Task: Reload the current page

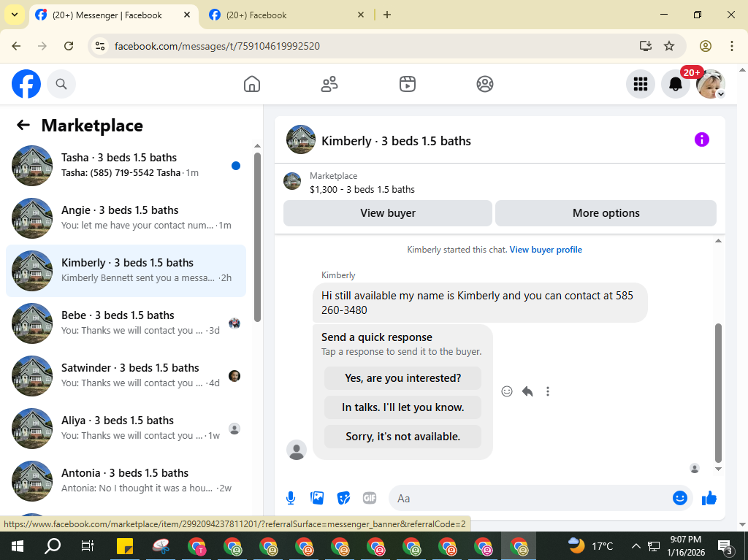Action: click(x=69, y=46)
